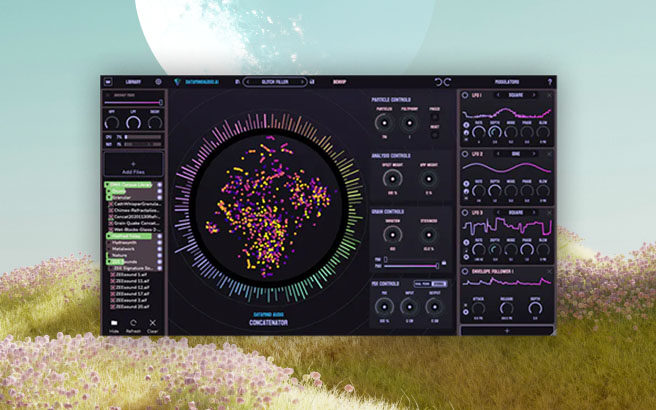The height and width of the screenshot is (410, 656).
Task: Click the Bender menu item
Action: tap(339, 82)
